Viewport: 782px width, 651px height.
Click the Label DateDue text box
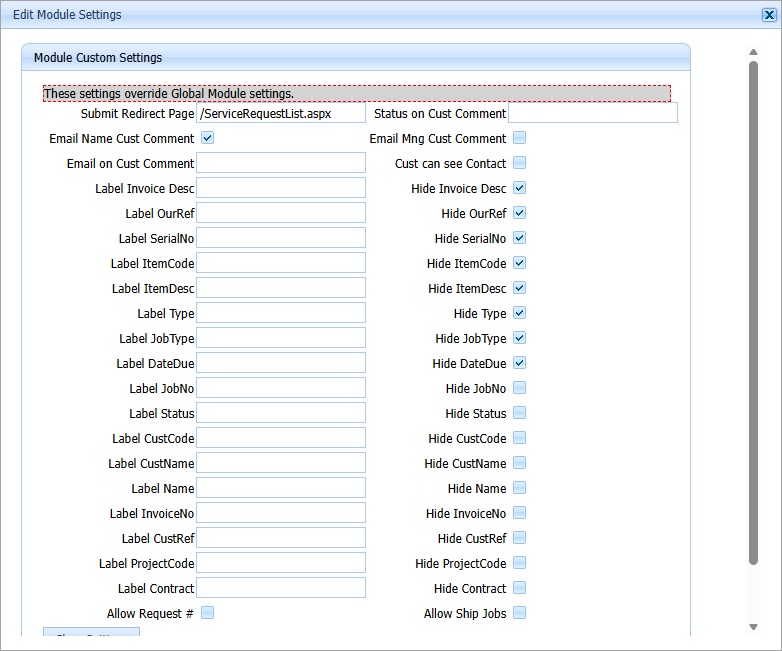(x=281, y=363)
